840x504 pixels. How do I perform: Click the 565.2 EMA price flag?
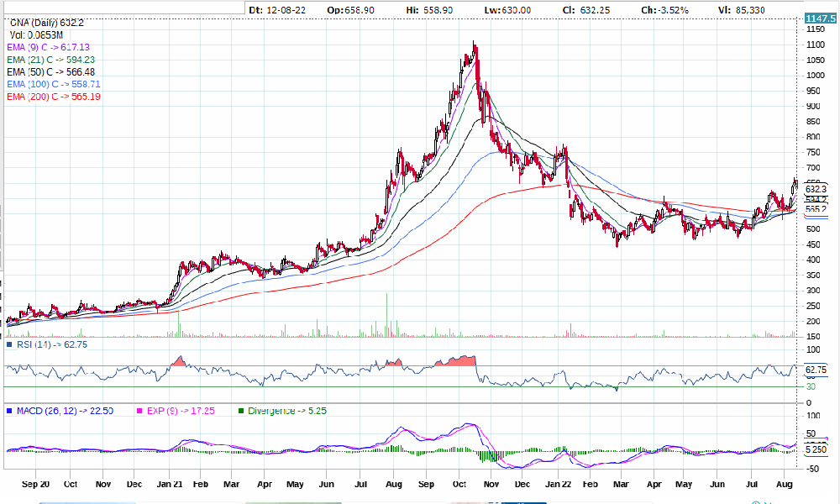tap(816, 209)
